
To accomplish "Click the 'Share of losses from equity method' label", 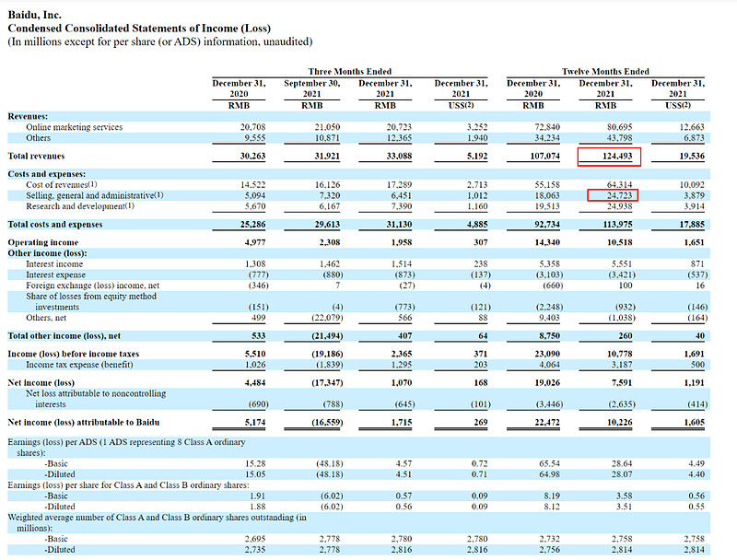I will tap(90, 297).
